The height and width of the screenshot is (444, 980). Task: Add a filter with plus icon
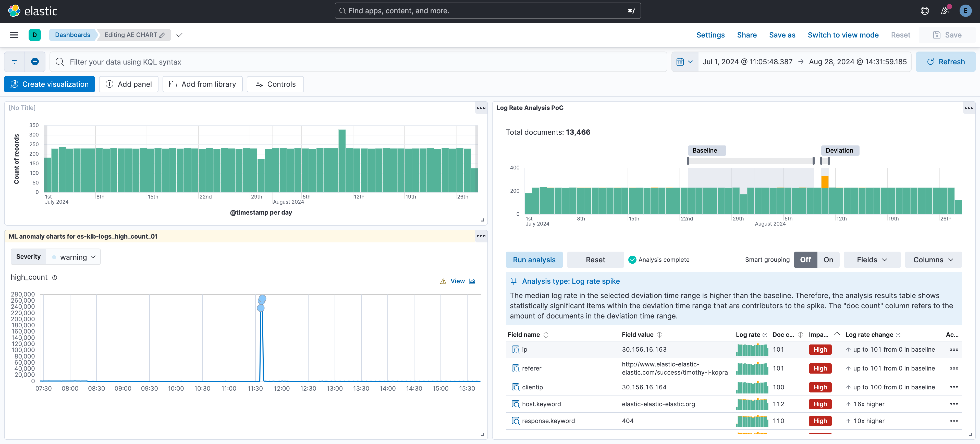[x=35, y=62]
